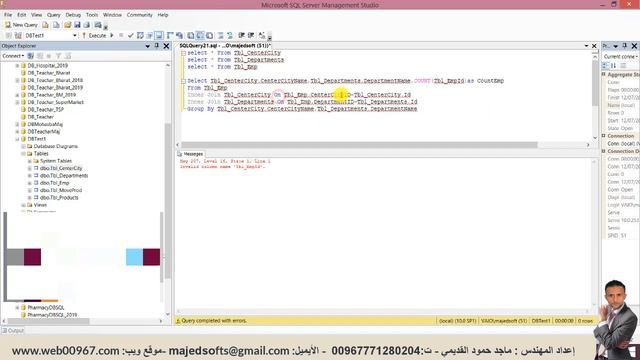Click the Disconnect icon in Object Explorer toolbar
Screen dimensions: 640x360
coord(40,56)
